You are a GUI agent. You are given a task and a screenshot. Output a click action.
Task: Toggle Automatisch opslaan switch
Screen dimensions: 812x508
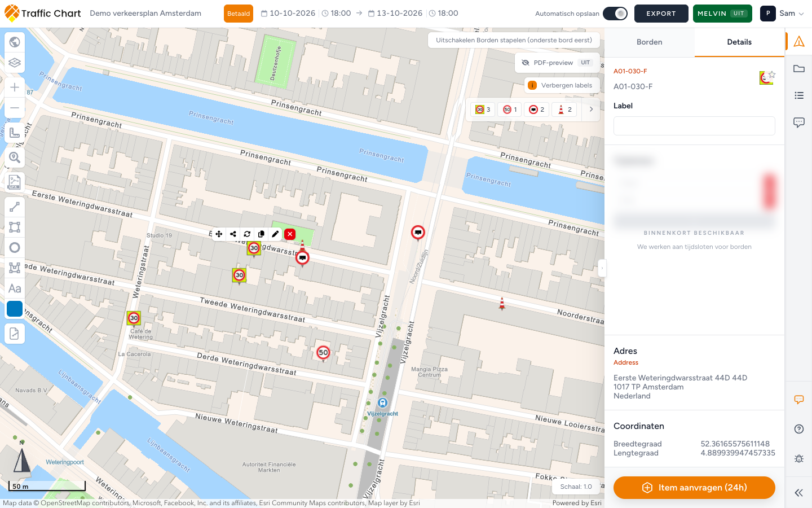coord(615,14)
